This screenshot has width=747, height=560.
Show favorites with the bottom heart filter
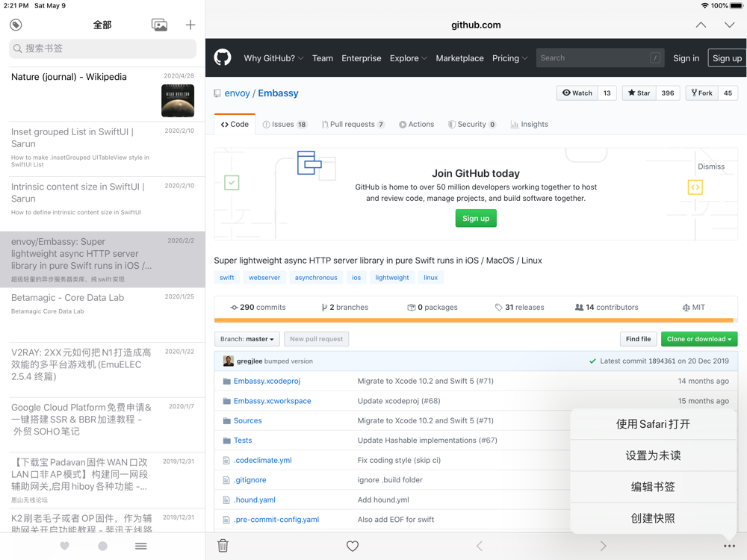(x=65, y=546)
